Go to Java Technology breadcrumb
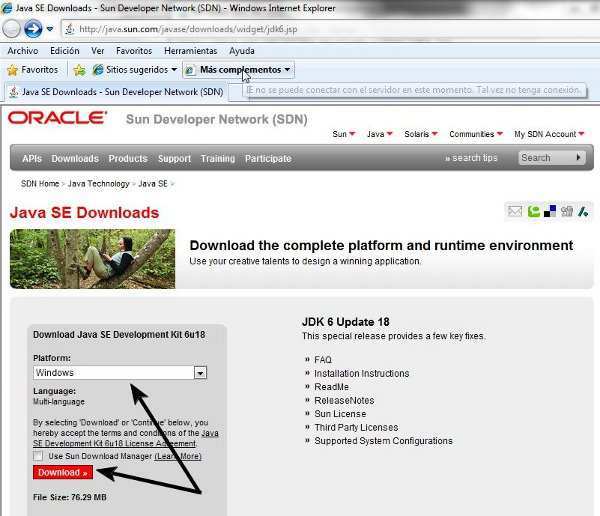600x516 pixels. pos(98,184)
